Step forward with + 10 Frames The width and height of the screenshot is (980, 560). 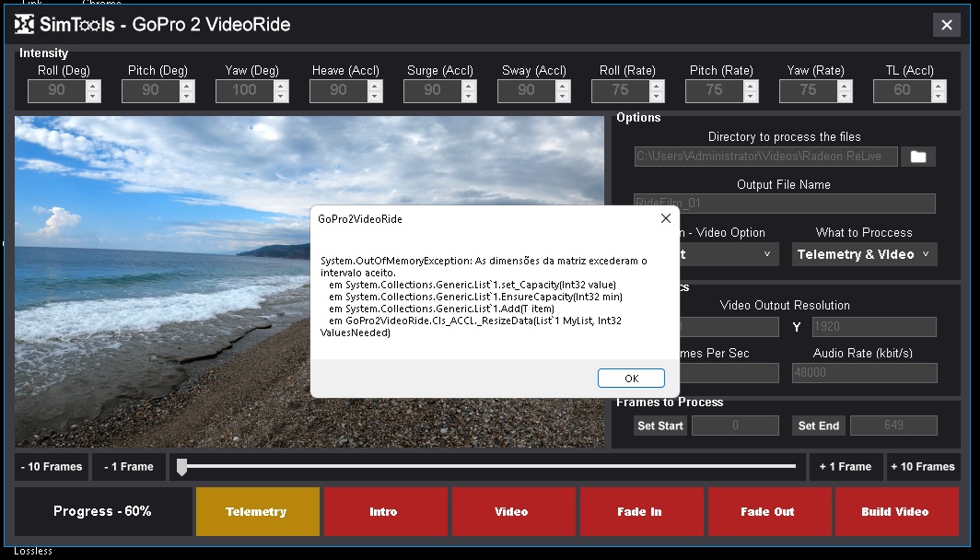pyautogui.click(x=923, y=467)
